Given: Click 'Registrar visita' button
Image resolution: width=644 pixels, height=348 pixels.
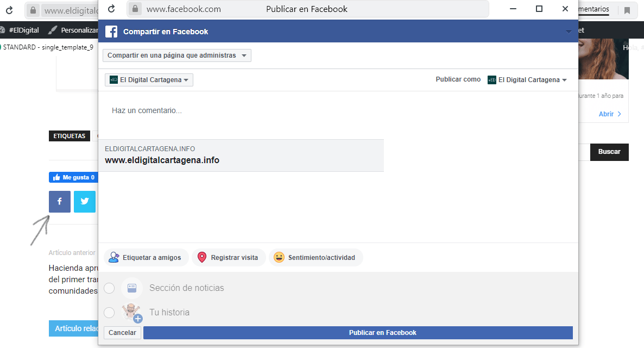Looking at the screenshot, I should [x=229, y=258].
